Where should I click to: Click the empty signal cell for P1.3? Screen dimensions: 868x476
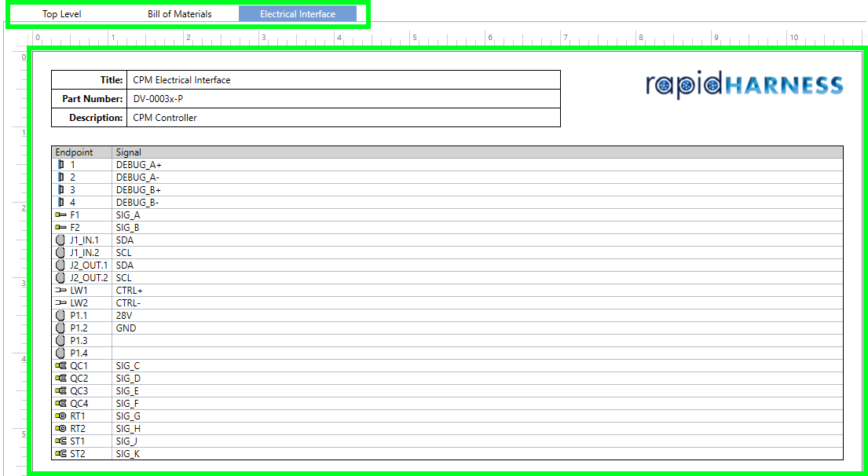coord(477,341)
